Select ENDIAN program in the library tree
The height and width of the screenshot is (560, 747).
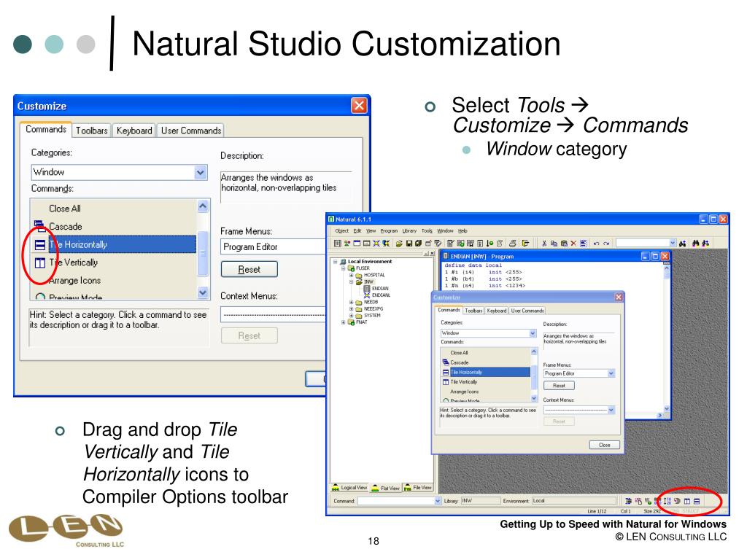(x=380, y=289)
